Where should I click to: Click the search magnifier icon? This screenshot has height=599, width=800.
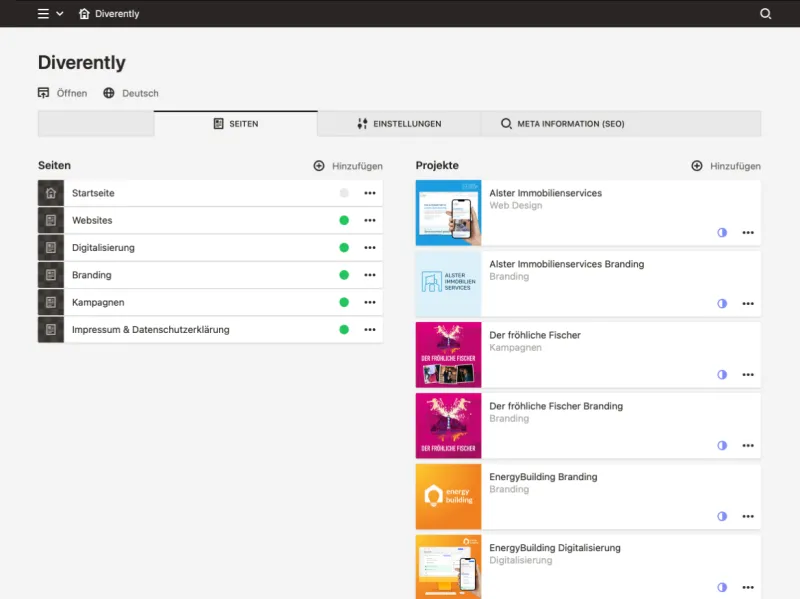pyautogui.click(x=766, y=14)
